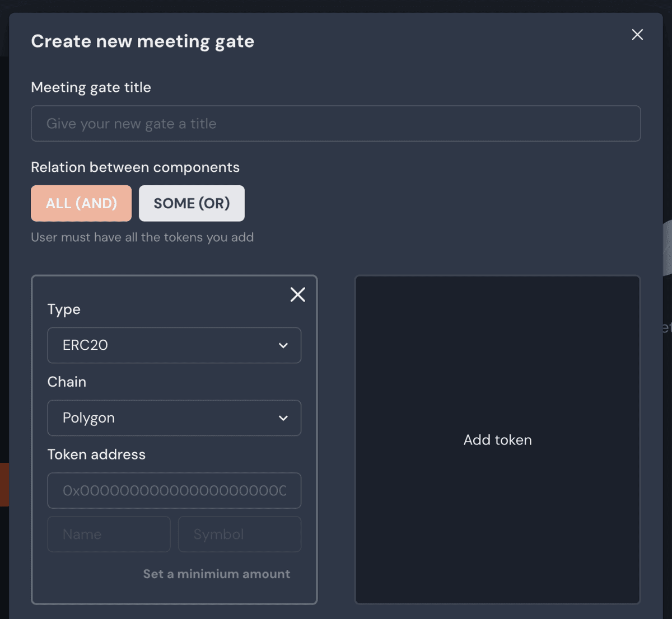Focus the meeting gate title input
Viewport: 672px width, 619px height.
[x=335, y=124]
